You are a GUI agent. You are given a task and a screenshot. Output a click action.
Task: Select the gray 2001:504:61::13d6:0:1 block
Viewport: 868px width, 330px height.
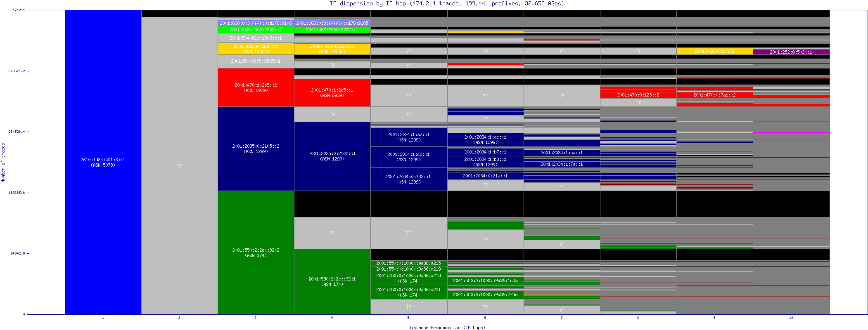click(256, 38)
